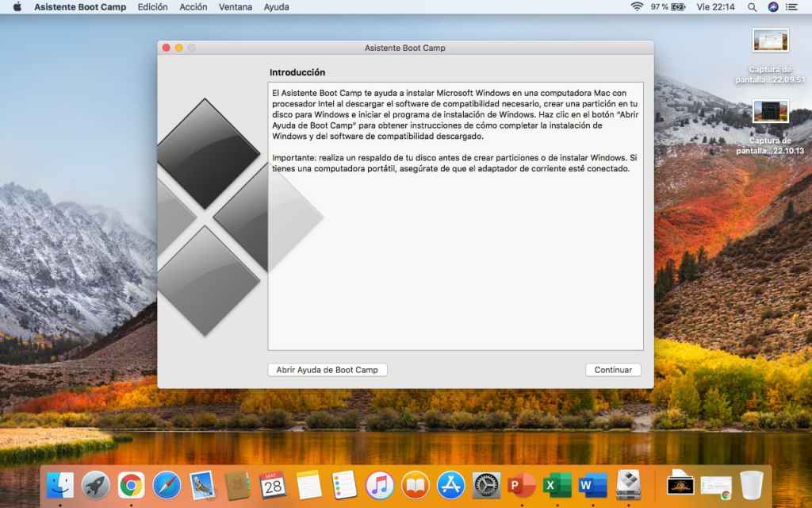The height and width of the screenshot is (508, 812).
Task: Open the Ayuda menu
Action: (x=276, y=7)
